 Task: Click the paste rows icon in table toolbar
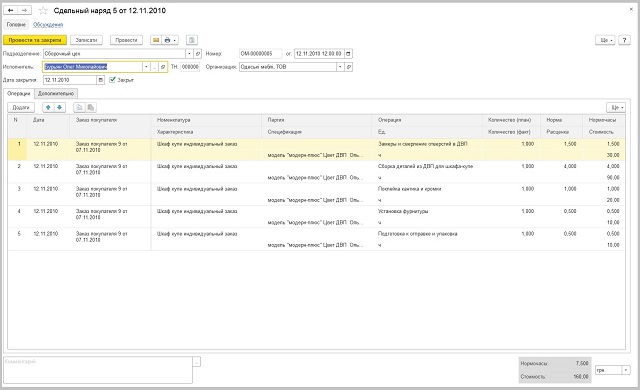[91, 107]
